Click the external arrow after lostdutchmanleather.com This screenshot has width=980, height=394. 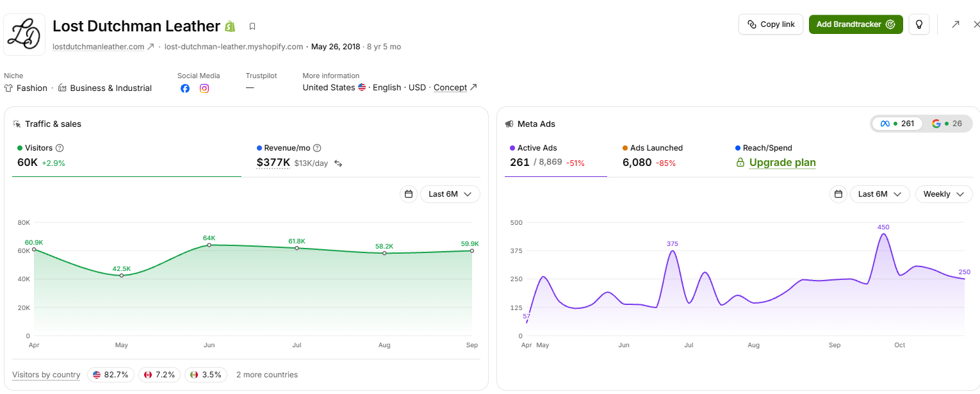(151, 47)
